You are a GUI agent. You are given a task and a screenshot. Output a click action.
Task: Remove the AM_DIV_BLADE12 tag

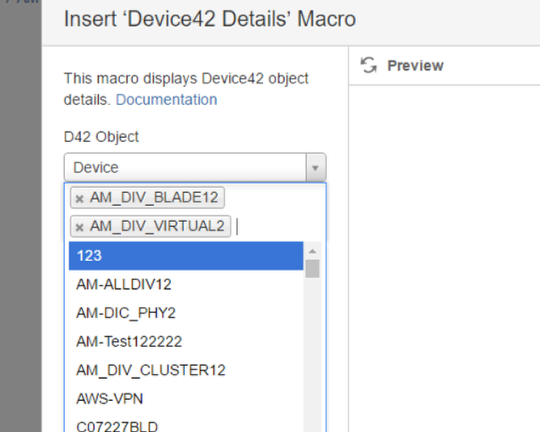pyautogui.click(x=80, y=199)
